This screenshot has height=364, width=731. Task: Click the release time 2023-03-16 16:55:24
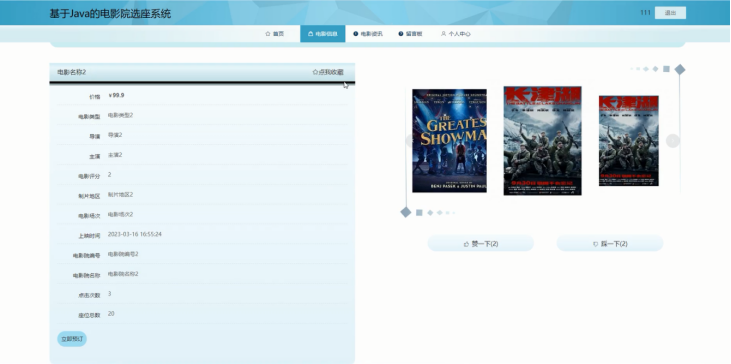click(x=135, y=234)
